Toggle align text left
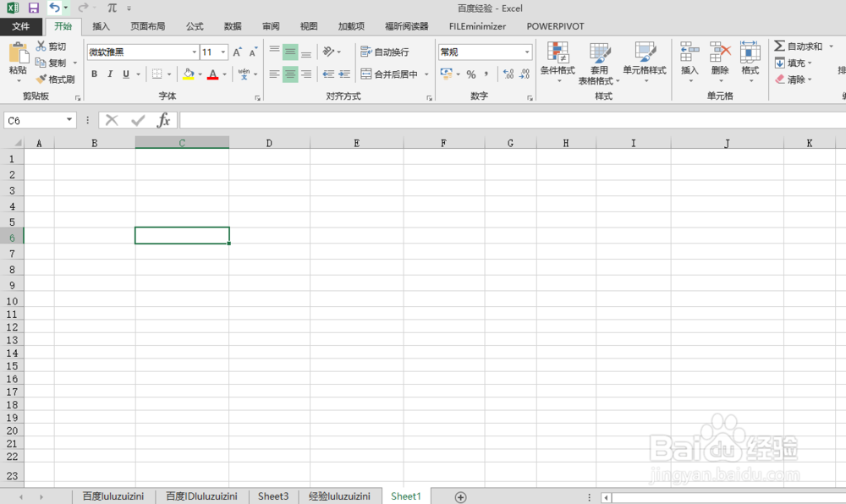Image resolution: width=846 pixels, height=504 pixels. [274, 74]
